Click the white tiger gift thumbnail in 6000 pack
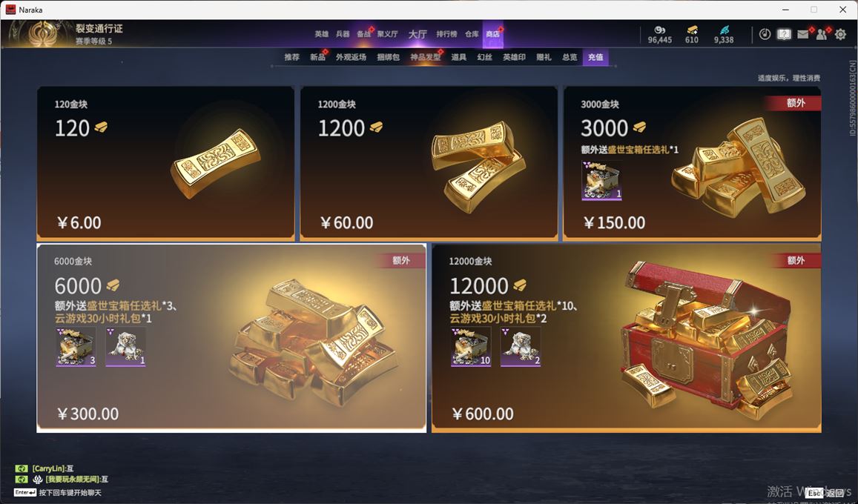The width and height of the screenshot is (858, 504). [x=125, y=347]
